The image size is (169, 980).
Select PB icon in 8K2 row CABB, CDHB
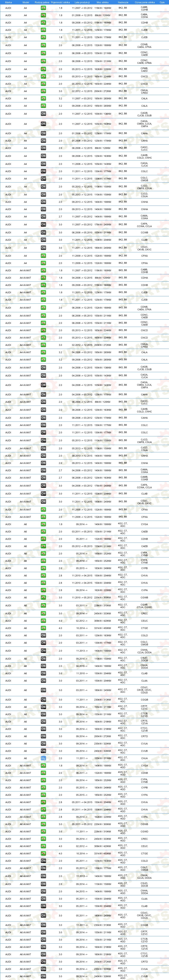point(43,8)
